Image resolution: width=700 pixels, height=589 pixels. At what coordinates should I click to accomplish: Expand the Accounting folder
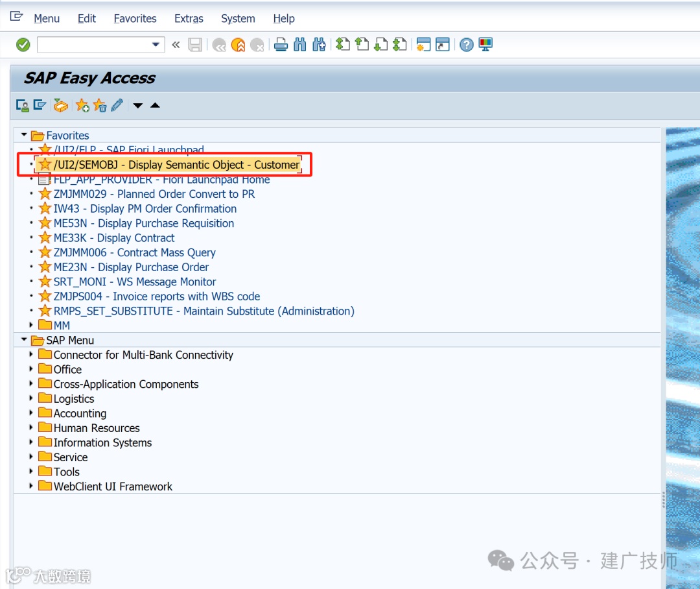[x=31, y=413]
